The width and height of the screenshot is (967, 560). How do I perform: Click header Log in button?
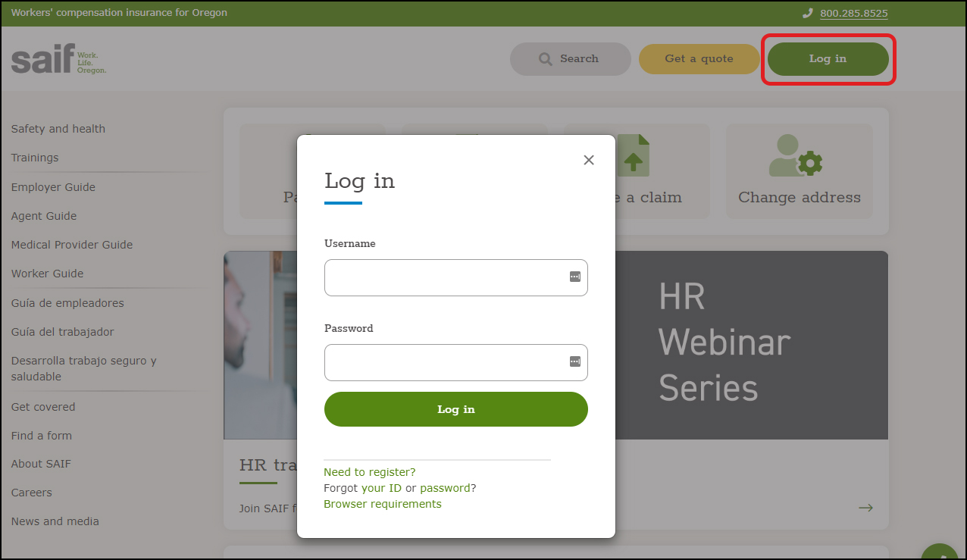tap(828, 59)
